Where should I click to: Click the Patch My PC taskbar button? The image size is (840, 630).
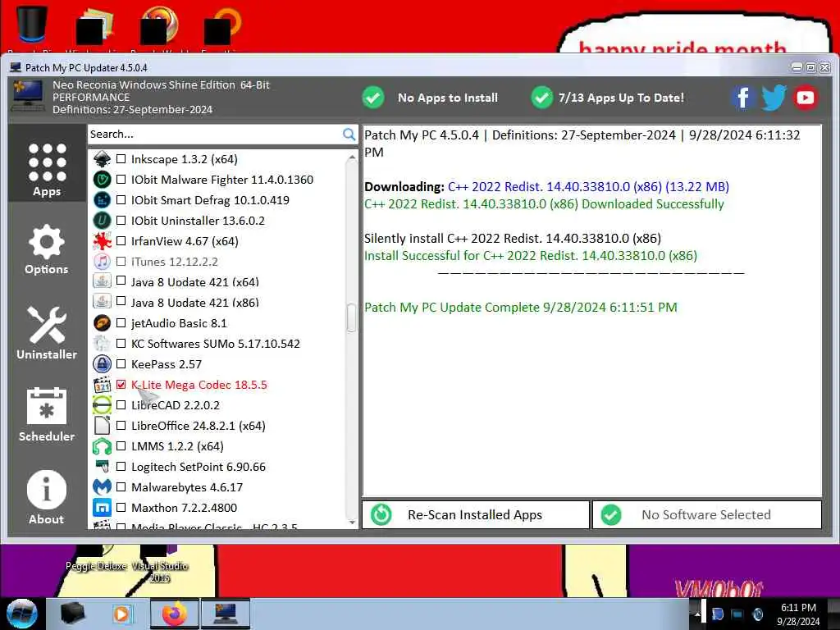click(225, 614)
